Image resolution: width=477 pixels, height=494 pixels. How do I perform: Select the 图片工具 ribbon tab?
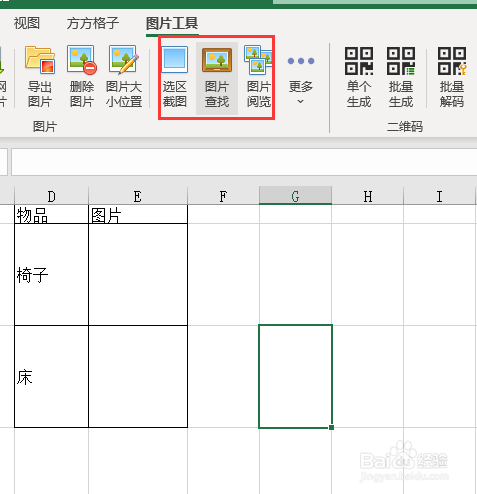click(x=172, y=23)
